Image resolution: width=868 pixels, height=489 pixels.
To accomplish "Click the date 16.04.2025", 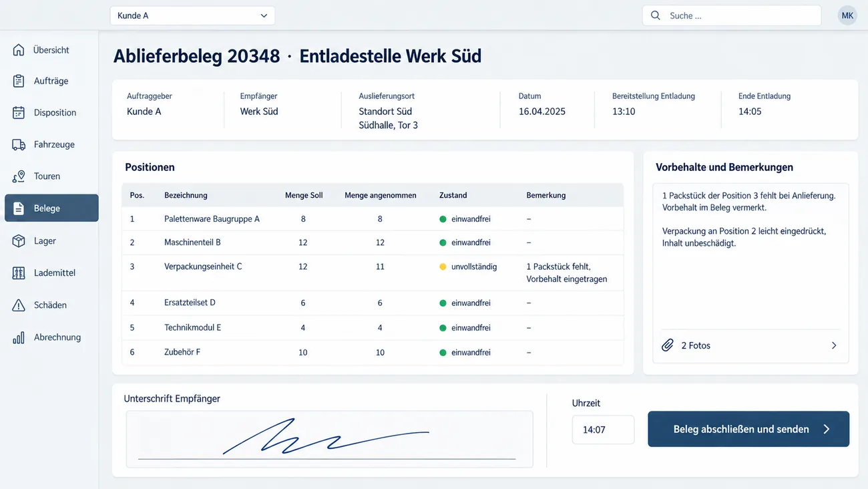I will 542,112.
